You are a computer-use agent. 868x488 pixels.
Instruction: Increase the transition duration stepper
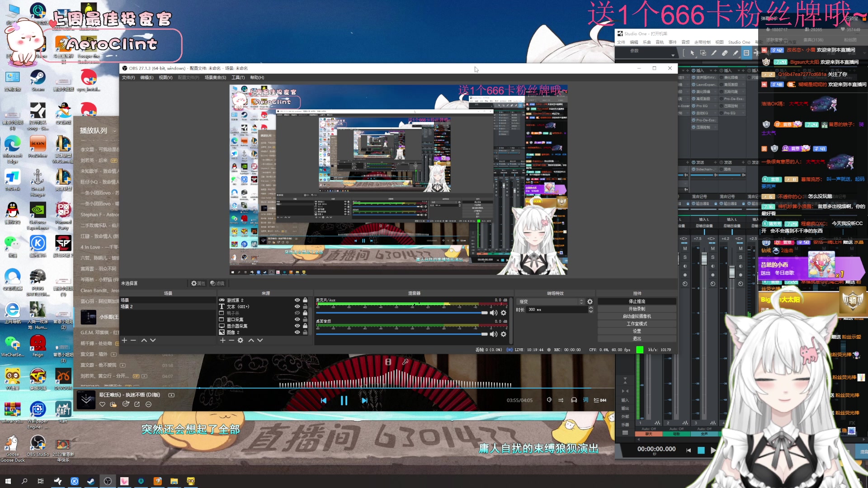click(x=590, y=308)
